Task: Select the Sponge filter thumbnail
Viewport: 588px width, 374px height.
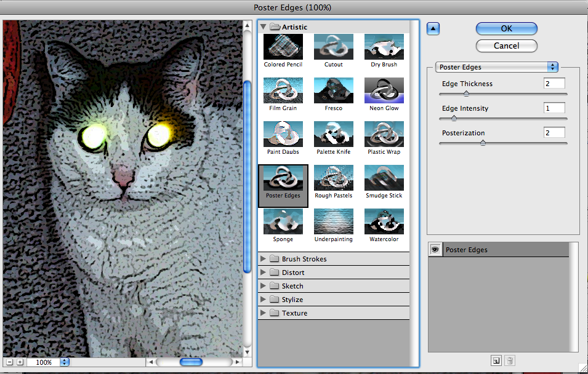Action: [x=283, y=221]
